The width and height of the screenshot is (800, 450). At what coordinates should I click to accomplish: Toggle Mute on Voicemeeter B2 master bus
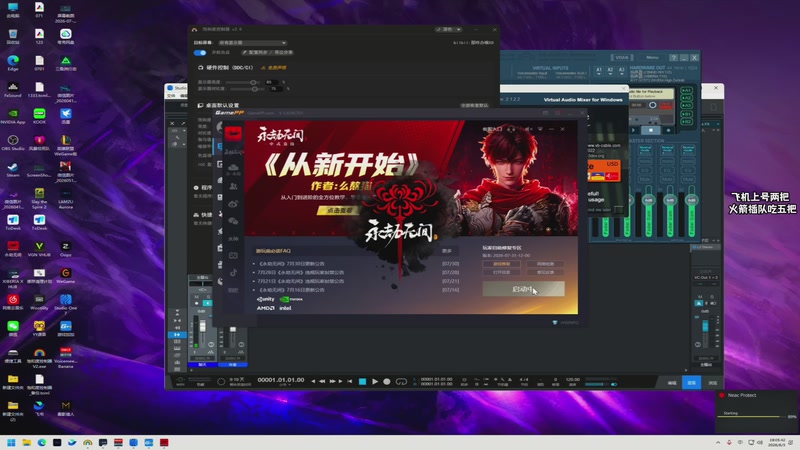(x=688, y=179)
